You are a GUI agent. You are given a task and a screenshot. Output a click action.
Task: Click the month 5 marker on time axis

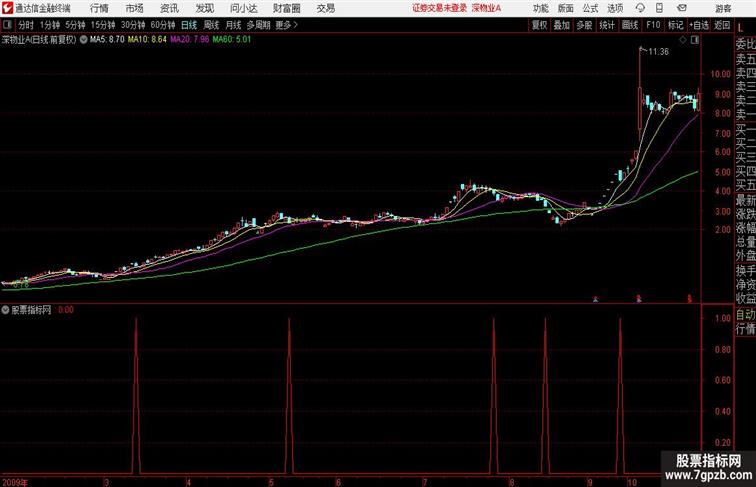click(271, 482)
